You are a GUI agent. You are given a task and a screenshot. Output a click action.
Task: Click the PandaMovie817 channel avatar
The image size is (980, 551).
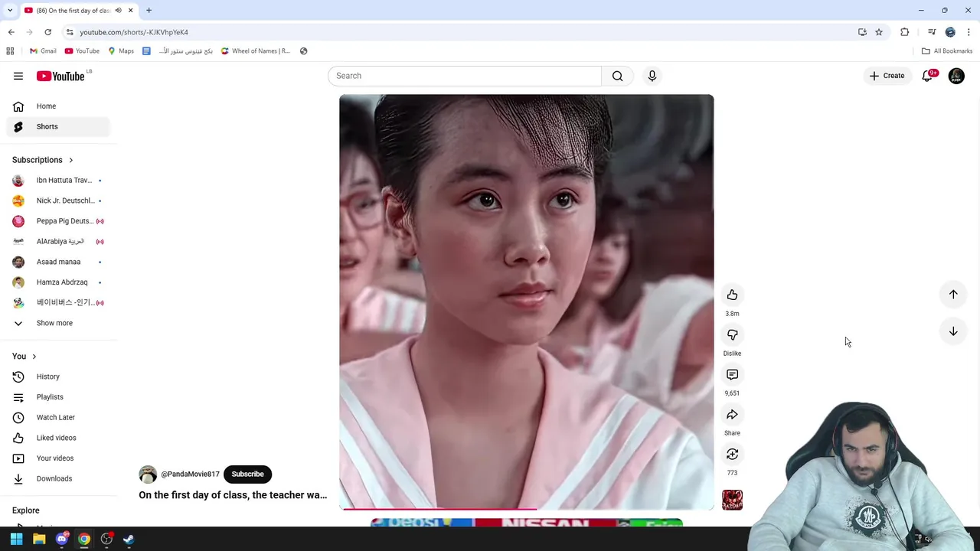tap(148, 474)
